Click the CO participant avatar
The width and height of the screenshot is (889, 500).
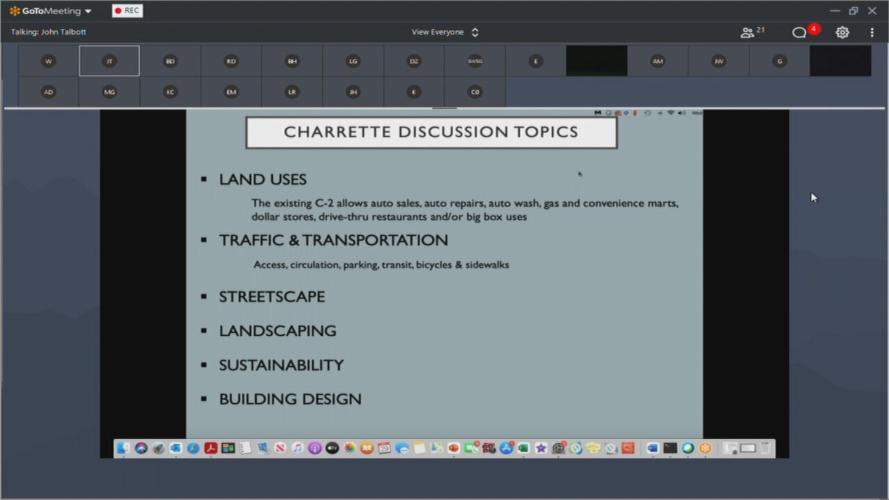(x=475, y=92)
